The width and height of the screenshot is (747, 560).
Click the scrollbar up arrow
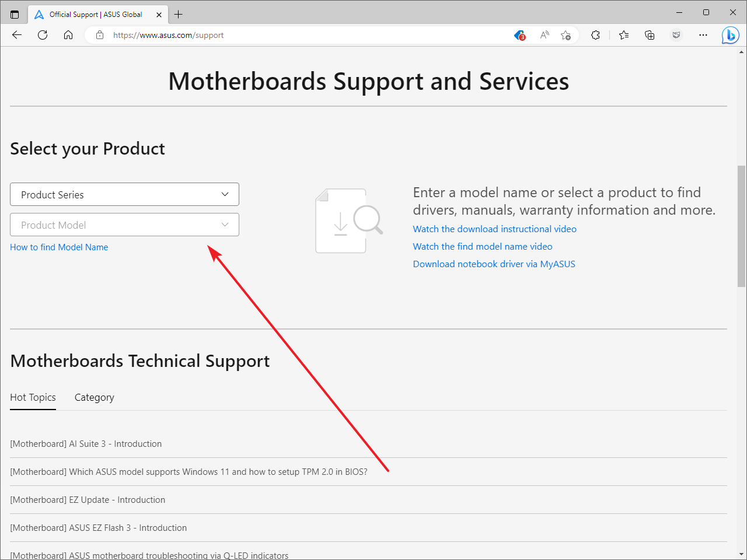[x=742, y=51]
